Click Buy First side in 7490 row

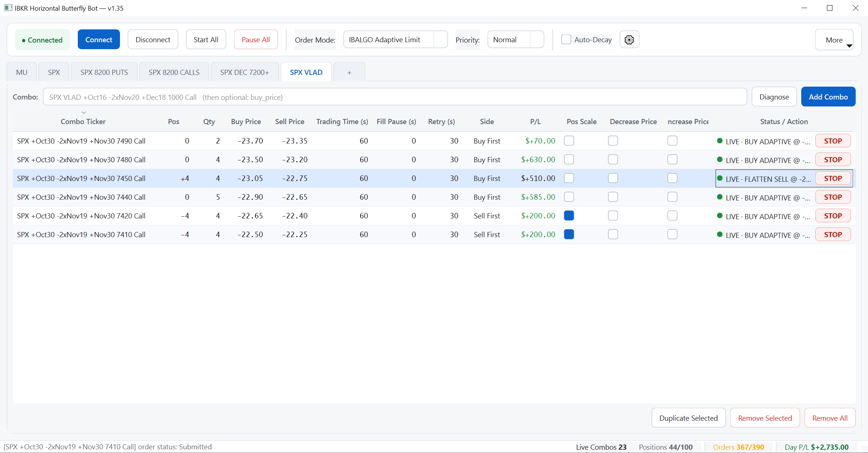(x=487, y=141)
